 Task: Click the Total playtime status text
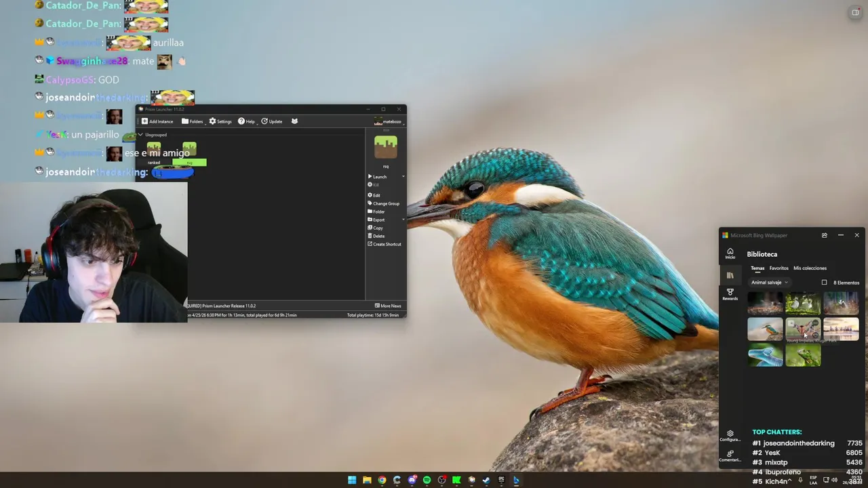(x=372, y=315)
